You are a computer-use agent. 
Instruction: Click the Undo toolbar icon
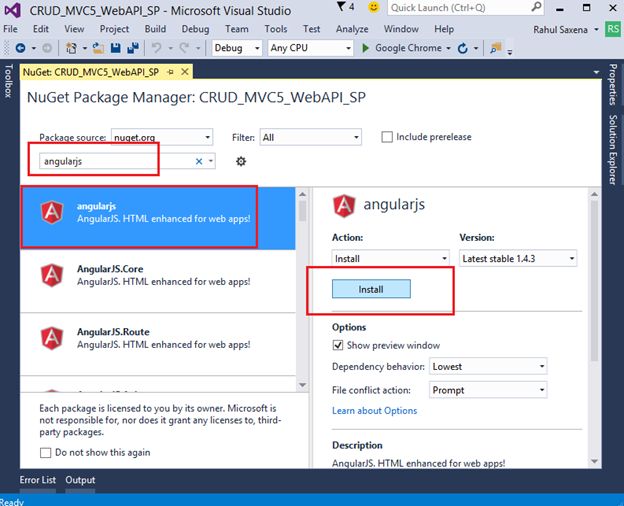[157, 48]
